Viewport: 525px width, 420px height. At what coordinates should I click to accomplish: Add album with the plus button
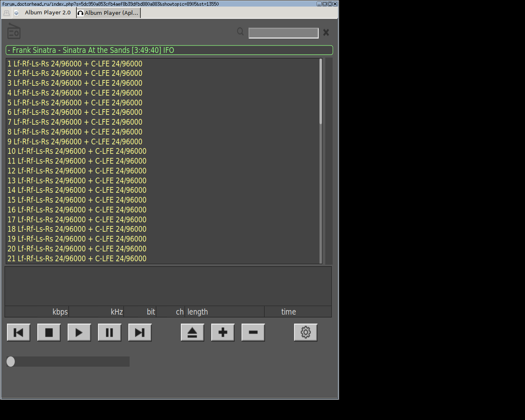(x=223, y=332)
